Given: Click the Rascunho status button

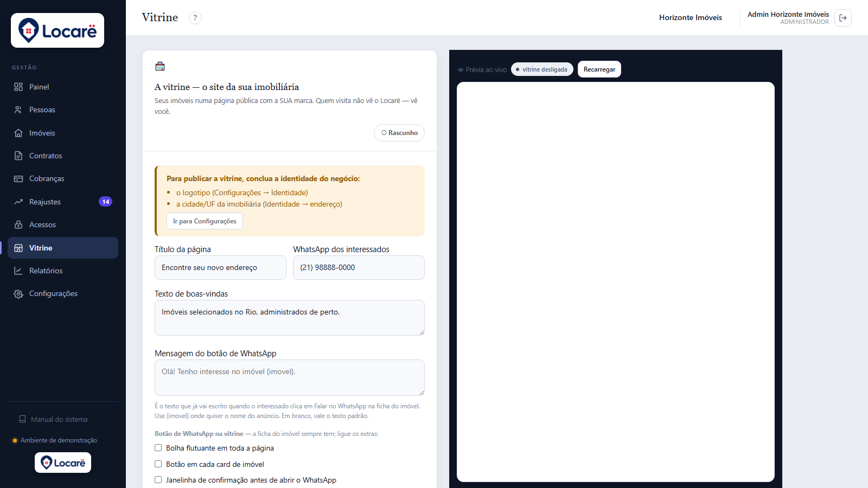Looking at the screenshot, I should point(399,133).
